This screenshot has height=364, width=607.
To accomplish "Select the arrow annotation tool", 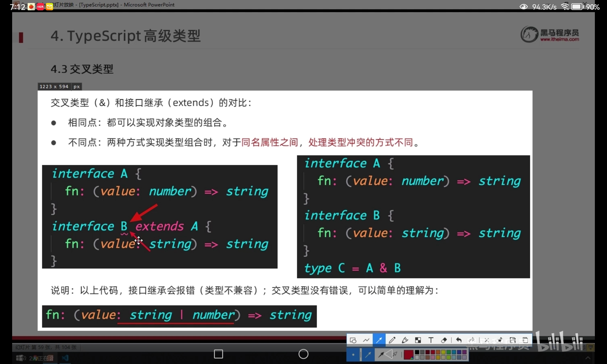I will click(379, 340).
